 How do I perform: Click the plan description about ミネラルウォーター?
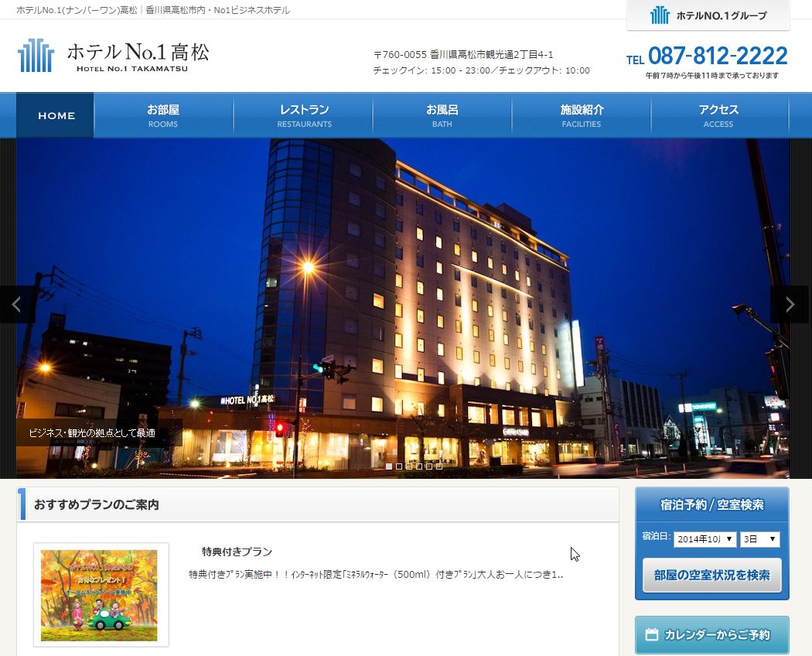[x=376, y=575]
